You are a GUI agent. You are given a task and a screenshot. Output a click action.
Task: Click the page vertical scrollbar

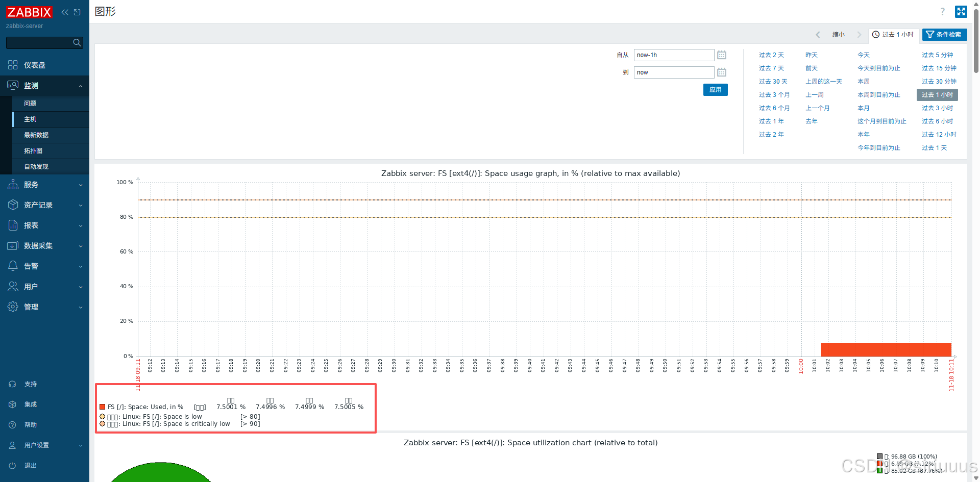click(976, 41)
